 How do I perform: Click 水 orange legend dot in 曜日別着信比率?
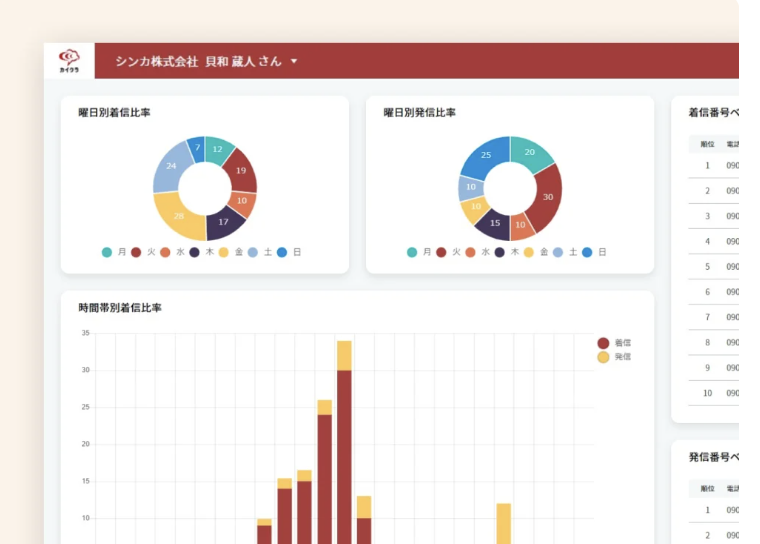pyautogui.click(x=165, y=253)
